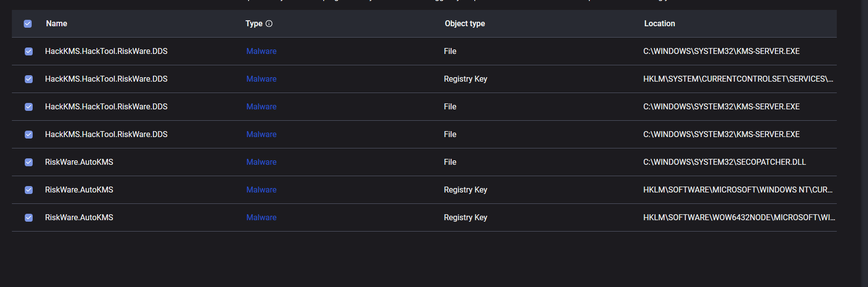Select the CURRENTCONTROLSET\SERVICES location entry
Image resolution: width=868 pixels, height=287 pixels.
(x=738, y=79)
